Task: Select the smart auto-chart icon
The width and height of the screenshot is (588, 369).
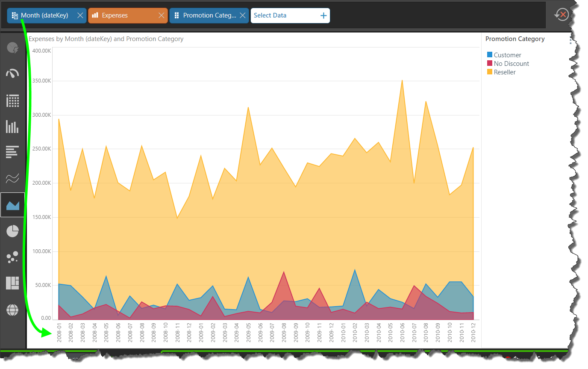Action: click(12, 48)
